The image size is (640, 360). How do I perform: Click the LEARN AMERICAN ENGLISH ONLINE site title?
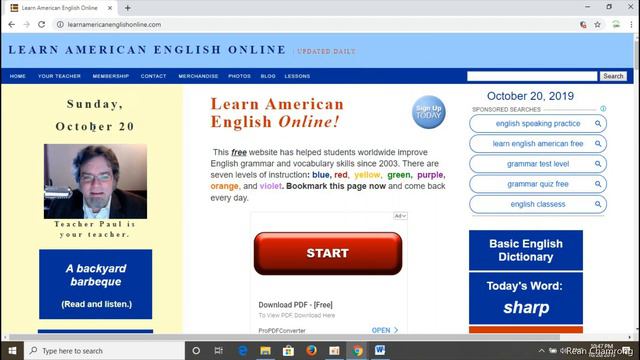pyautogui.click(x=147, y=50)
